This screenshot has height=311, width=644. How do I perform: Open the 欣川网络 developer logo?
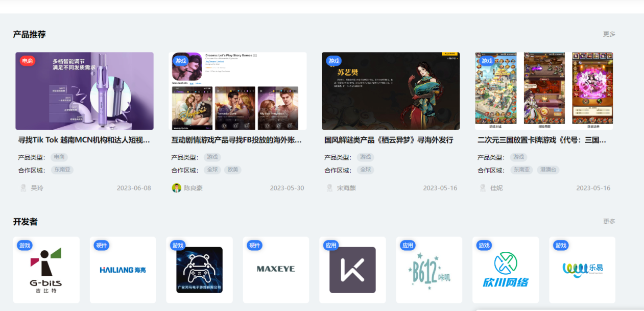(506, 270)
